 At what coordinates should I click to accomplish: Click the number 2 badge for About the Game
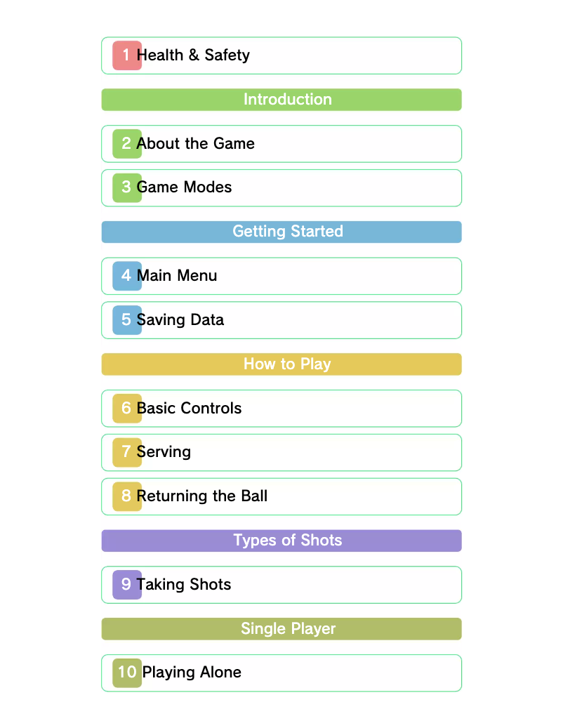(125, 143)
